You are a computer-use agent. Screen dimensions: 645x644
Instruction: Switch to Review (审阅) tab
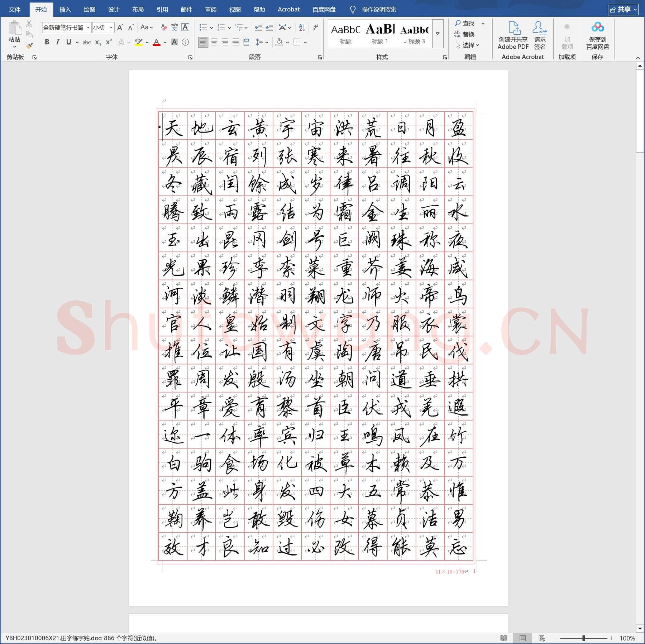coord(211,9)
